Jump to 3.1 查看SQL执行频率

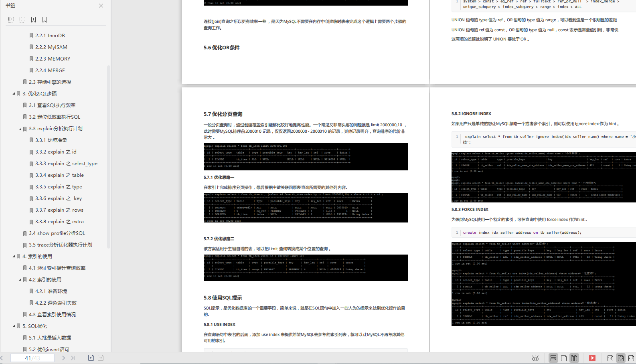click(x=52, y=105)
